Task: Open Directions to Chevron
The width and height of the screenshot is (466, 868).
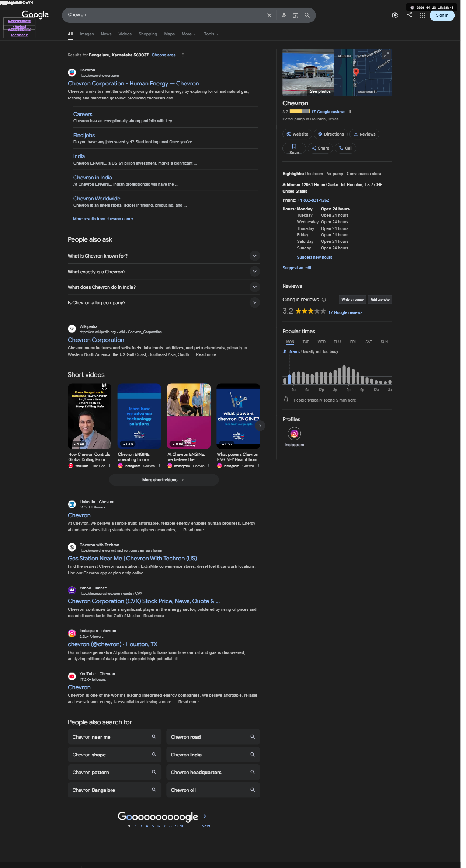Action: point(331,134)
